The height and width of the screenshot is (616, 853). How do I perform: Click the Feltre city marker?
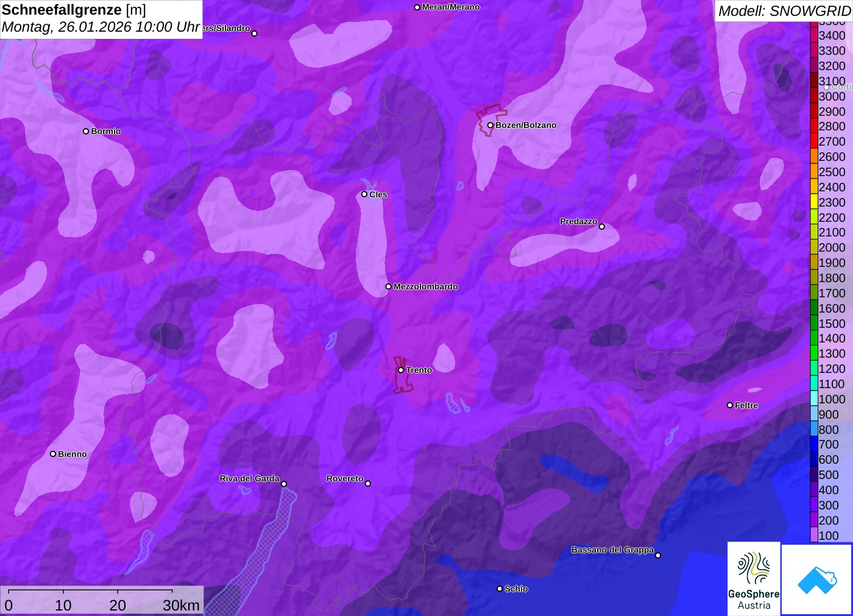click(x=730, y=405)
